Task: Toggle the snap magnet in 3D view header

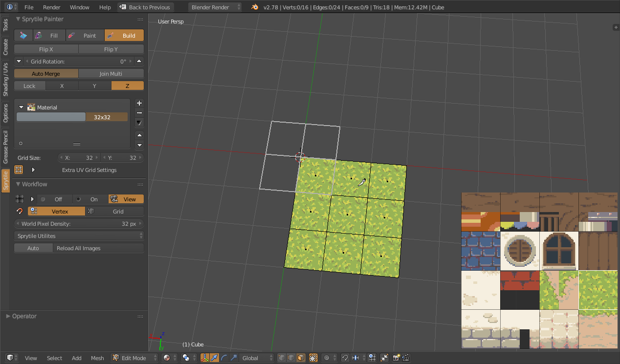Action: [x=345, y=358]
